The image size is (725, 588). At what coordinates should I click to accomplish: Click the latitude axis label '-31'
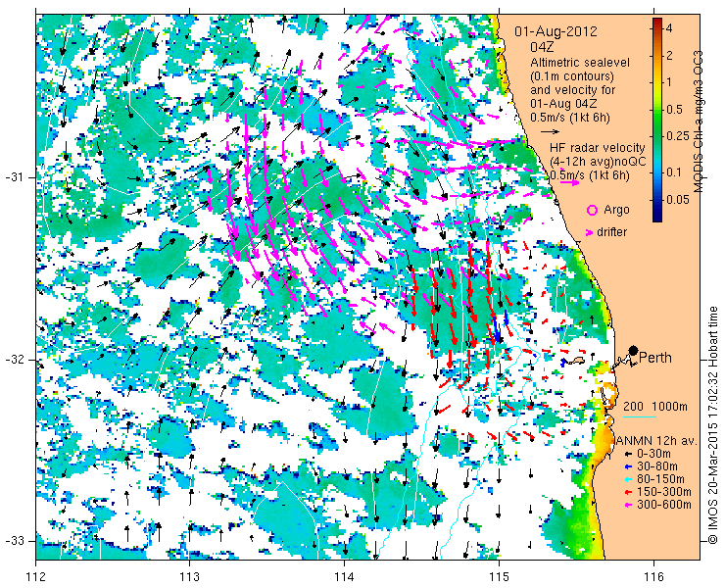(x=14, y=177)
